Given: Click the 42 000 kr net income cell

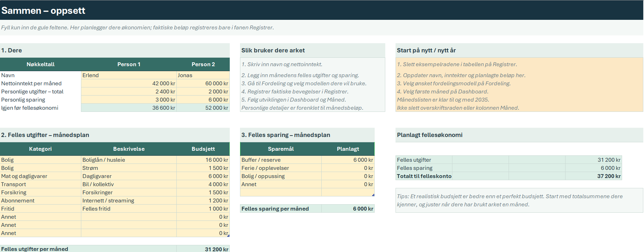Looking at the screenshot, I should (129, 83).
